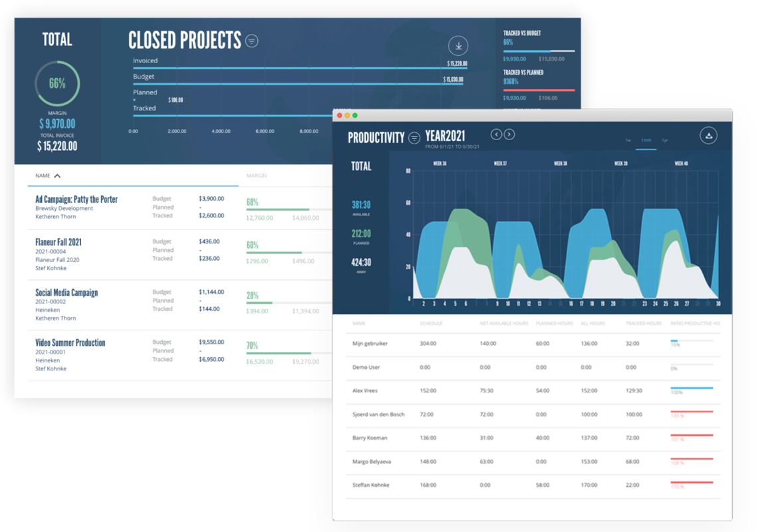Open the filter icon beside Closed Projects

[x=251, y=41]
